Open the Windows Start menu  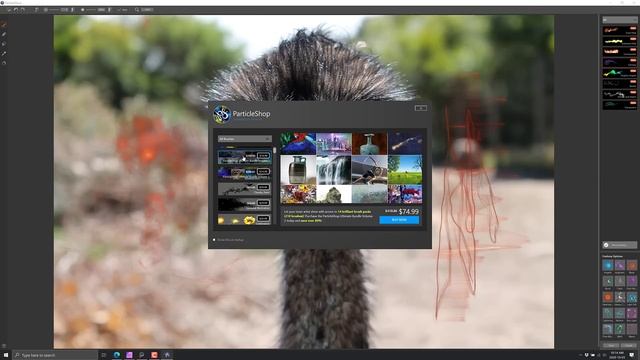click(x=6, y=355)
